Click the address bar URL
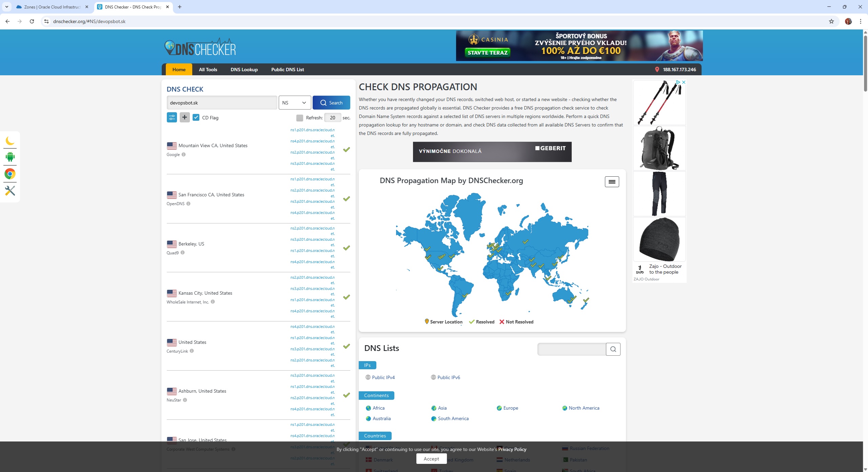Viewport: 868px width, 472px height. (x=89, y=21)
